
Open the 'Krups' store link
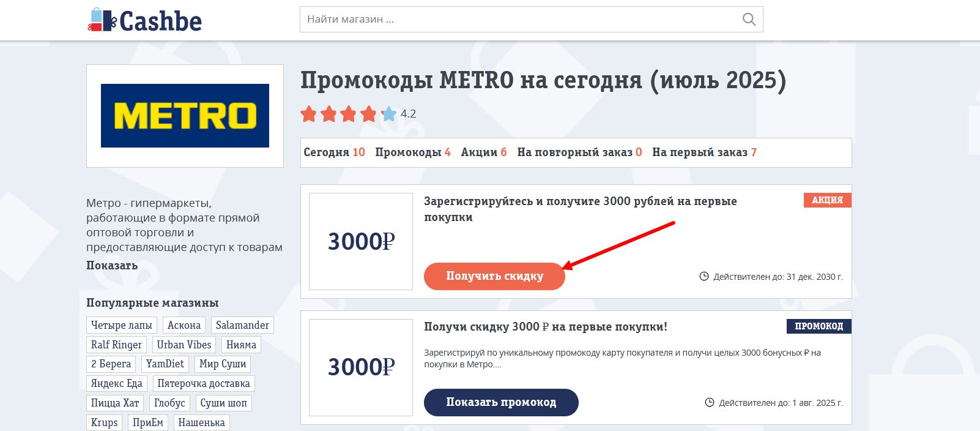tap(105, 422)
